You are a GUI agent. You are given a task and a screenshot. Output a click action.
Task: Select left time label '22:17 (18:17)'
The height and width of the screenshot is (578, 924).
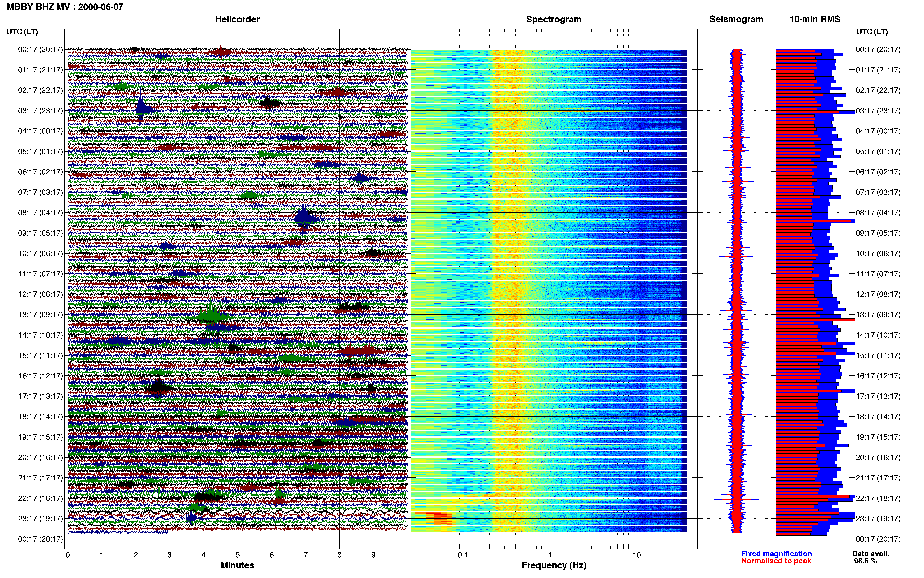point(41,498)
